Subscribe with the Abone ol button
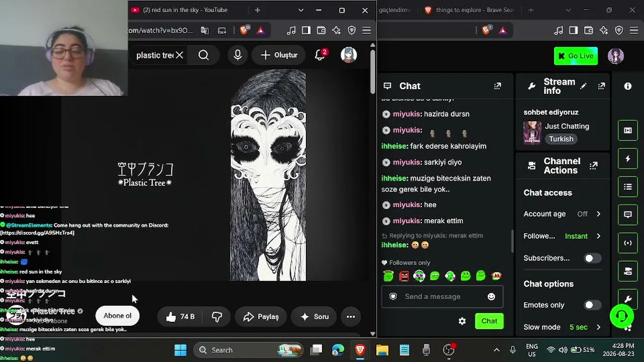 coord(117,316)
